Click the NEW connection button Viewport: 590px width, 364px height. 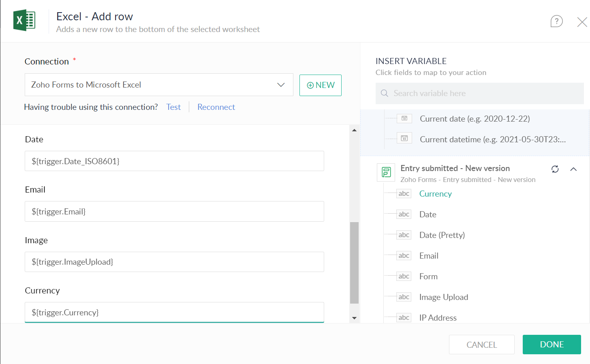(321, 85)
